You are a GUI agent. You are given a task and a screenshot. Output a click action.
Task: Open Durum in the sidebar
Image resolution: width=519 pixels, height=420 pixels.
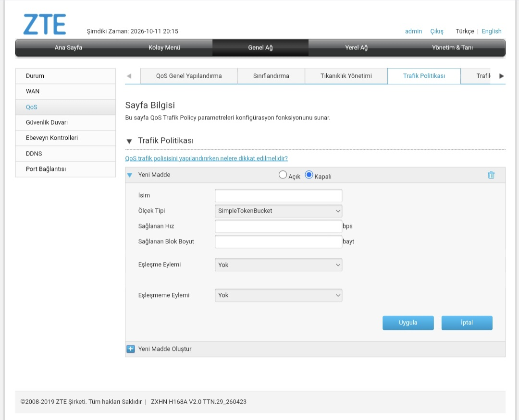pyautogui.click(x=65, y=76)
